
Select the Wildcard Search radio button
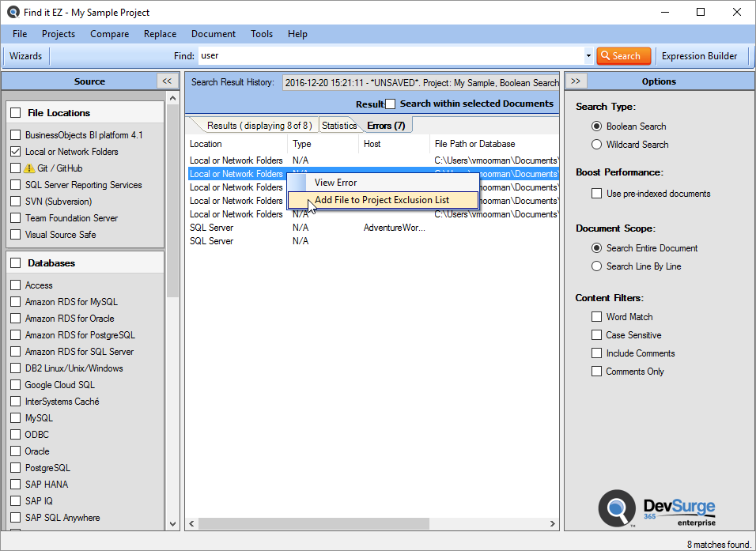[x=596, y=145]
